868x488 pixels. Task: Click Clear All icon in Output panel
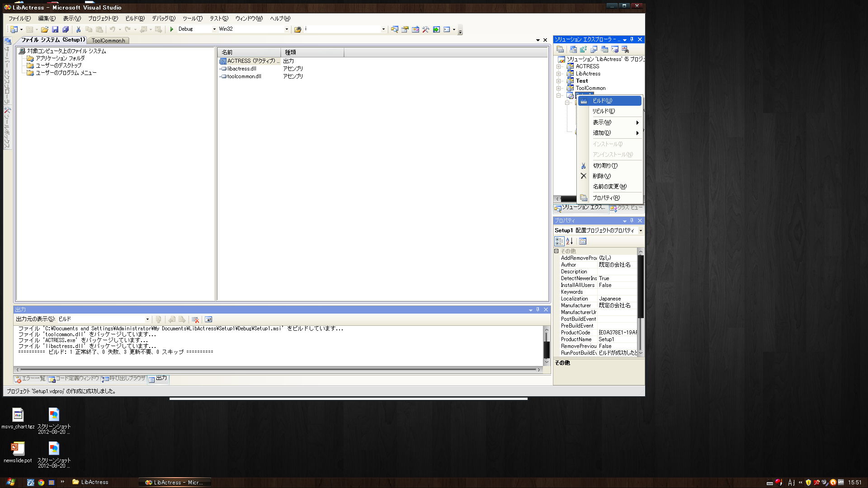(x=195, y=319)
